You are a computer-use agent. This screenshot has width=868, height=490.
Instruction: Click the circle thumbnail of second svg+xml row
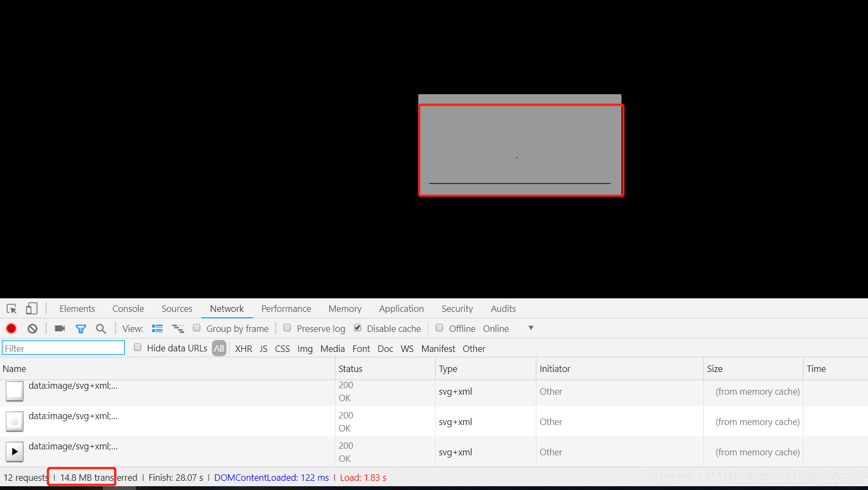click(x=15, y=421)
